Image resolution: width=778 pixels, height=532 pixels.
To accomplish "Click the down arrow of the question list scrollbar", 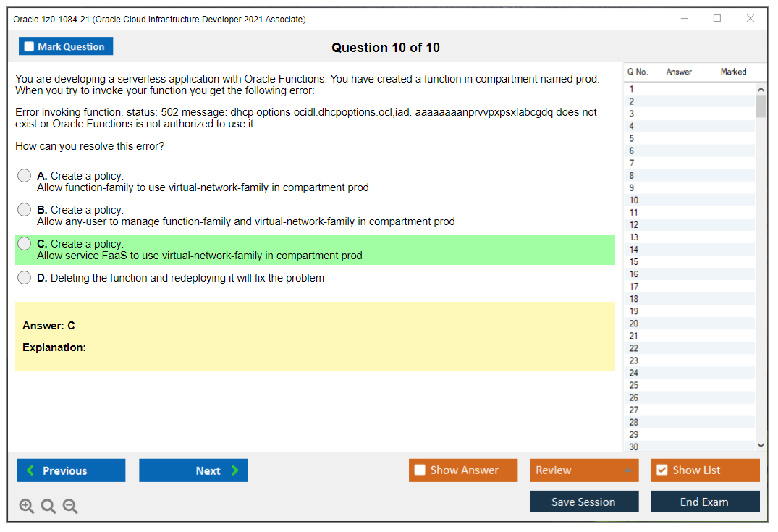I will pyautogui.click(x=760, y=445).
